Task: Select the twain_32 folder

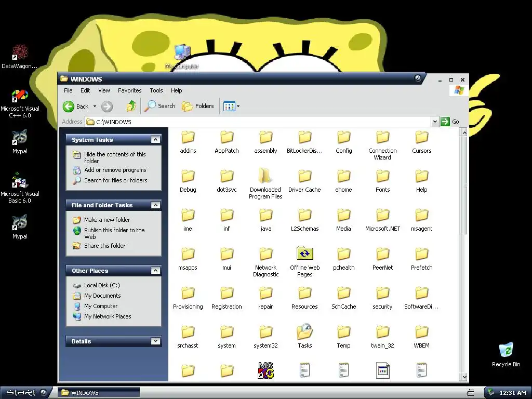Action: point(382,338)
